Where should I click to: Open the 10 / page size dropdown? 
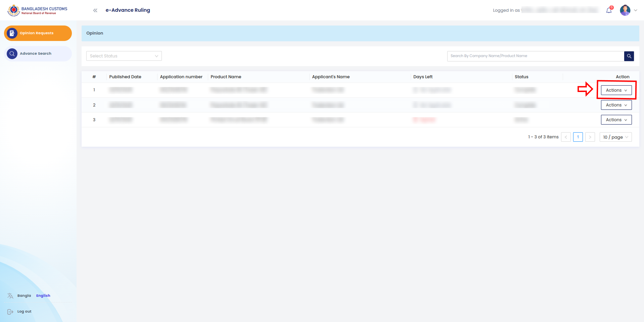615,137
